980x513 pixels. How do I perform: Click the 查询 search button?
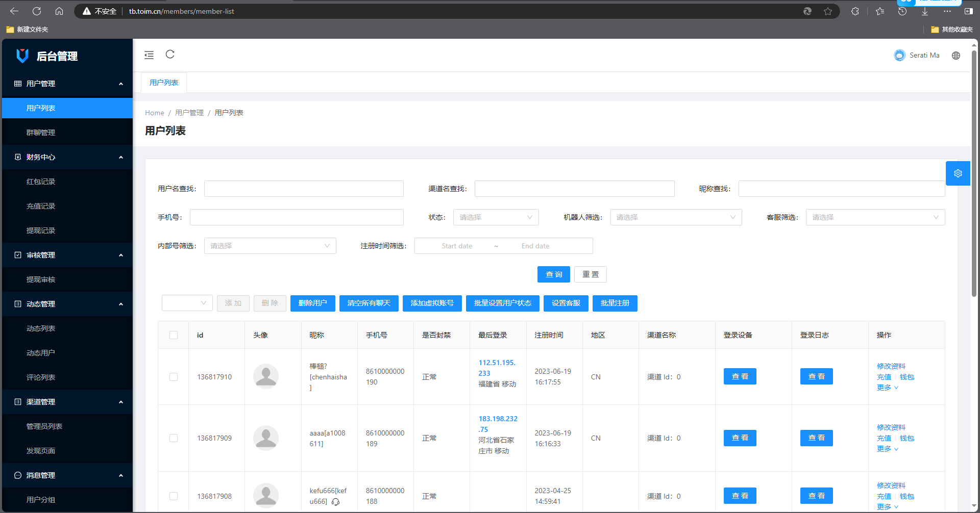[x=554, y=274]
